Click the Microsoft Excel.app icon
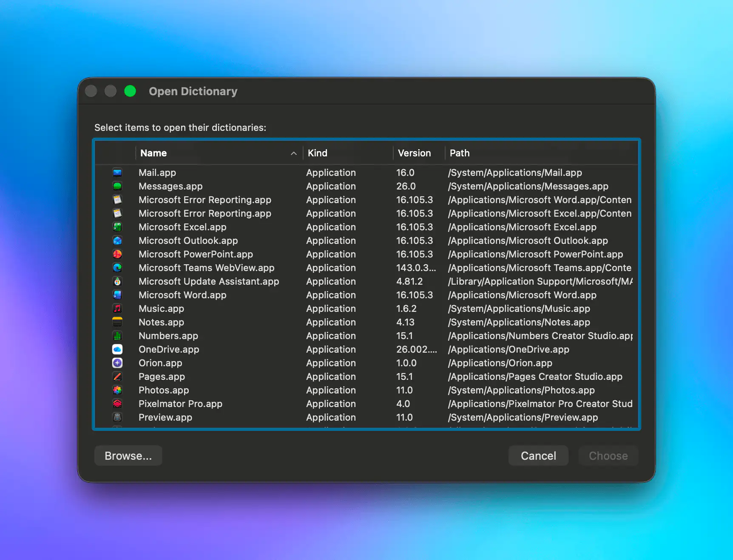Image resolution: width=733 pixels, height=560 pixels. pos(117,227)
